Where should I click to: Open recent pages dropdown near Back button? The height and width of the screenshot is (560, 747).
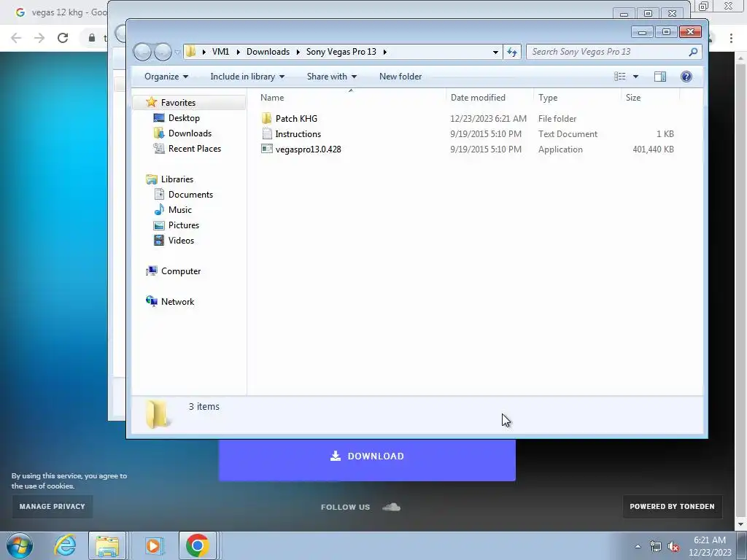pos(177,52)
